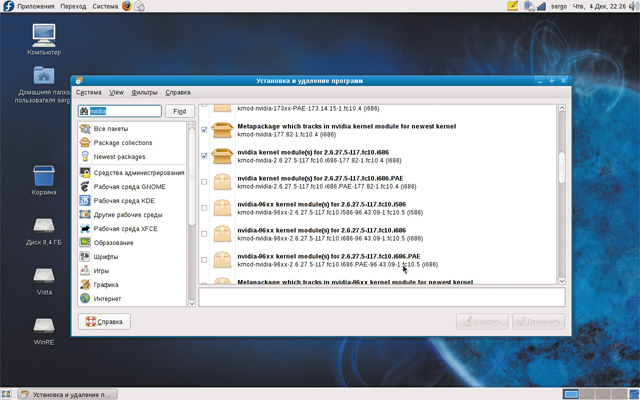Image resolution: width=640 pixels, height=400 pixels.
Task: Select Metapackage nvidia-96xx kernel module row
Action: pyautogui.click(x=378, y=281)
